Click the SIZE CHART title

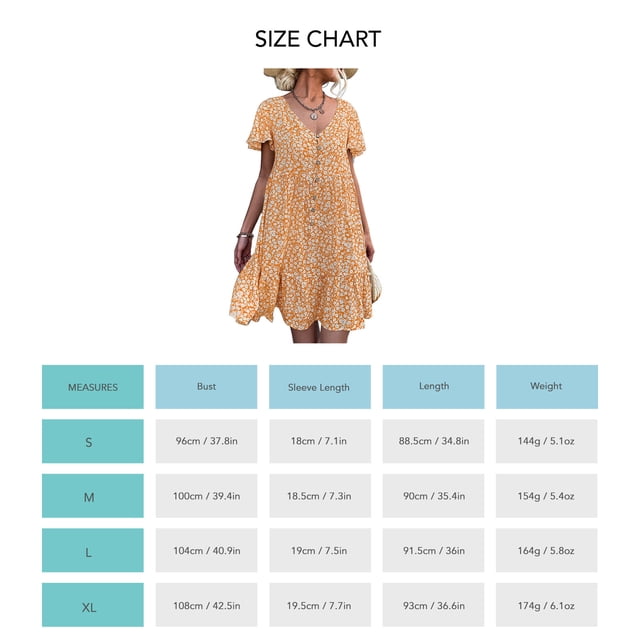[318, 39]
